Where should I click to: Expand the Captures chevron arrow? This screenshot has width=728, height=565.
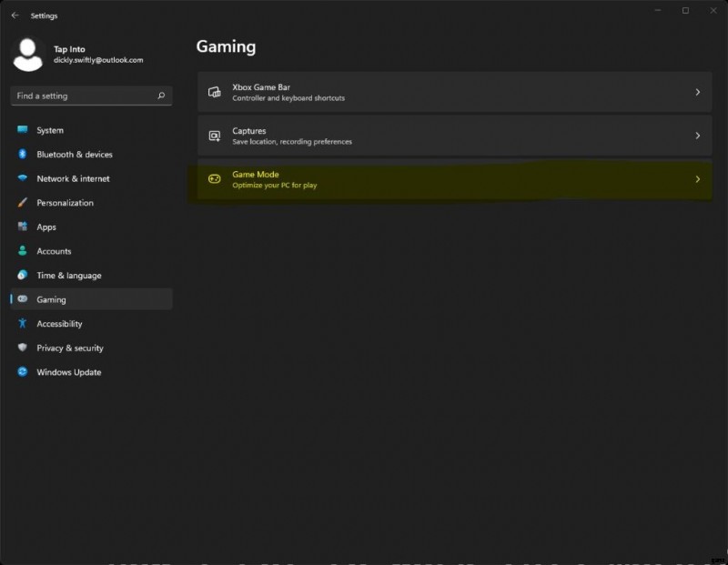(x=697, y=136)
